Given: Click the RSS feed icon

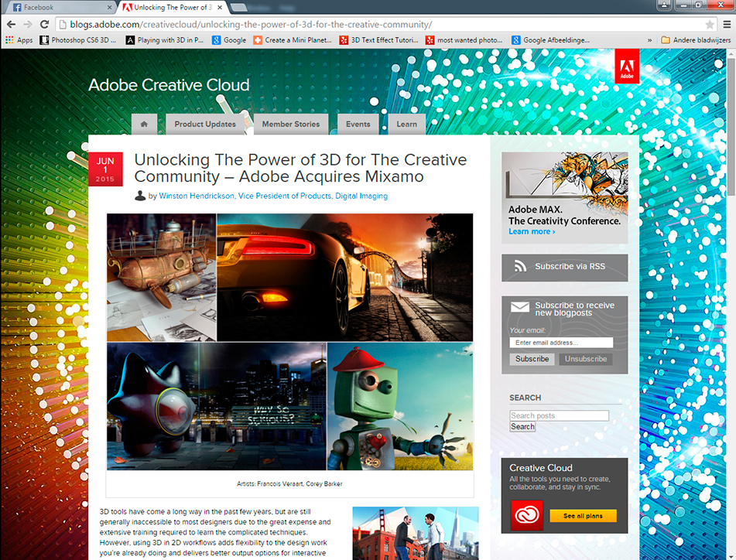Looking at the screenshot, I should (x=520, y=266).
